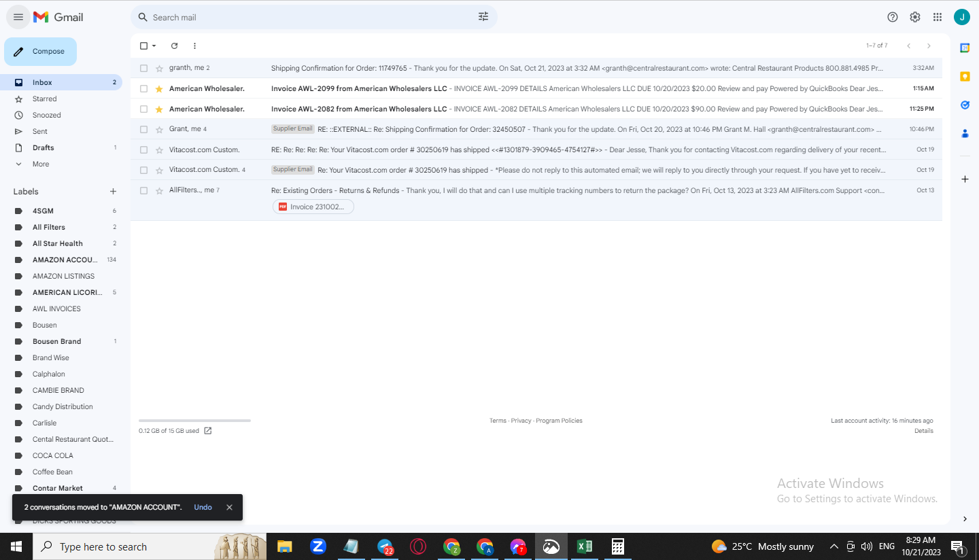The width and height of the screenshot is (979, 560).
Task: Hide the side panel arrow
Action: 965,519
